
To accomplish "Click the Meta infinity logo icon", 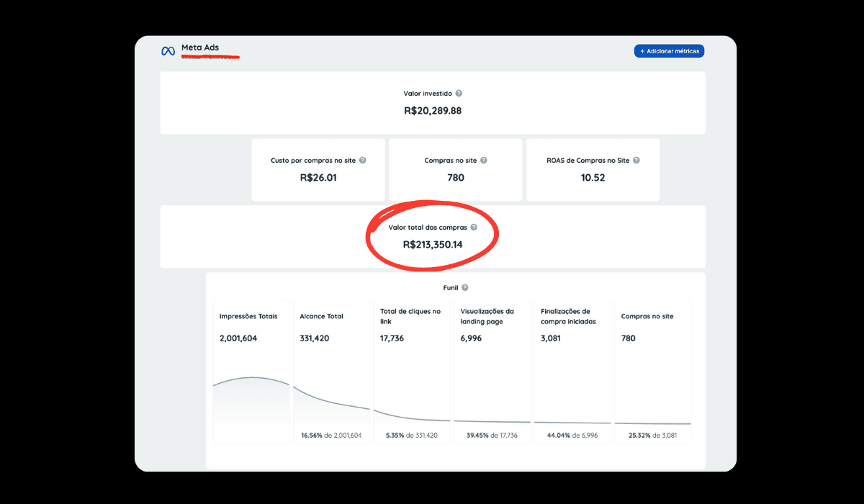I will click(x=168, y=51).
